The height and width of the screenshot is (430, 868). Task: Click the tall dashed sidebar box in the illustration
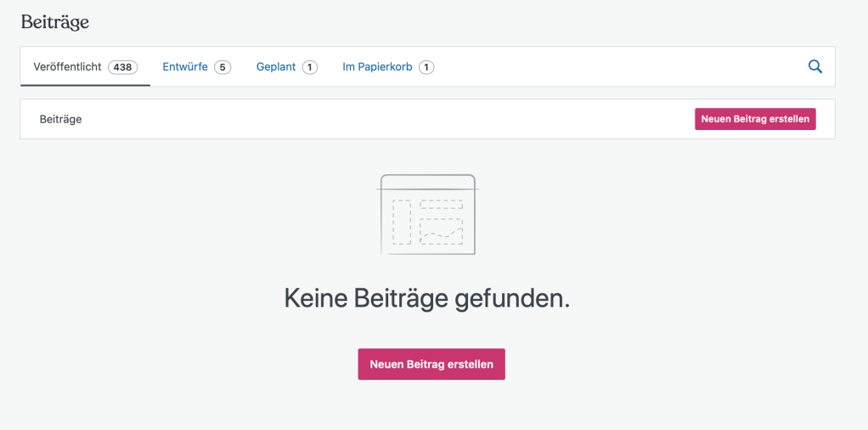coord(402,222)
